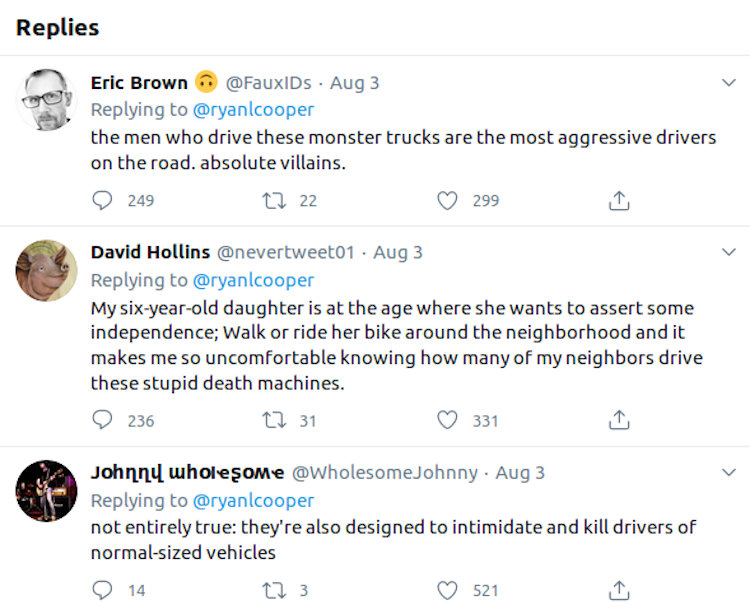
Task: Retweet David Hollins's tweet
Action: pyautogui.click(x=273, y=421)
